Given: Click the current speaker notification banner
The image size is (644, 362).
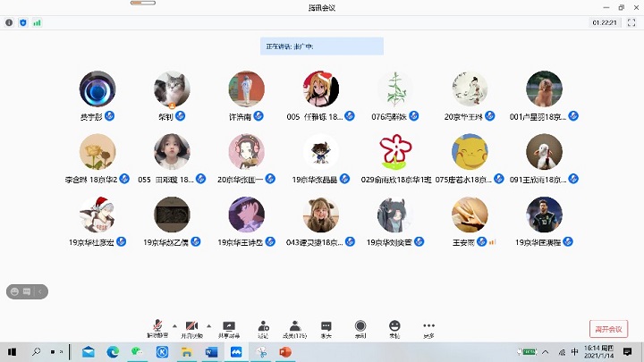Looking at the screenshot, I should pyautogui.click(x=322, y=46).
